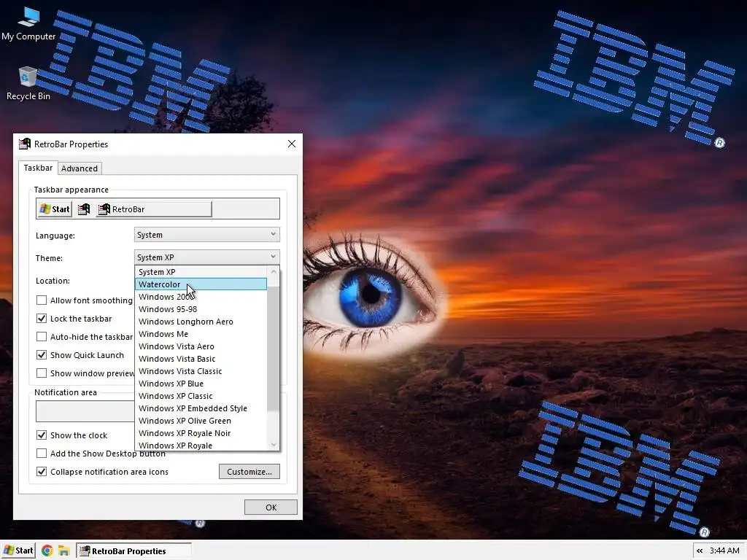
Task: Choose the Watercolor theme
Action: [x=201, y=284]
